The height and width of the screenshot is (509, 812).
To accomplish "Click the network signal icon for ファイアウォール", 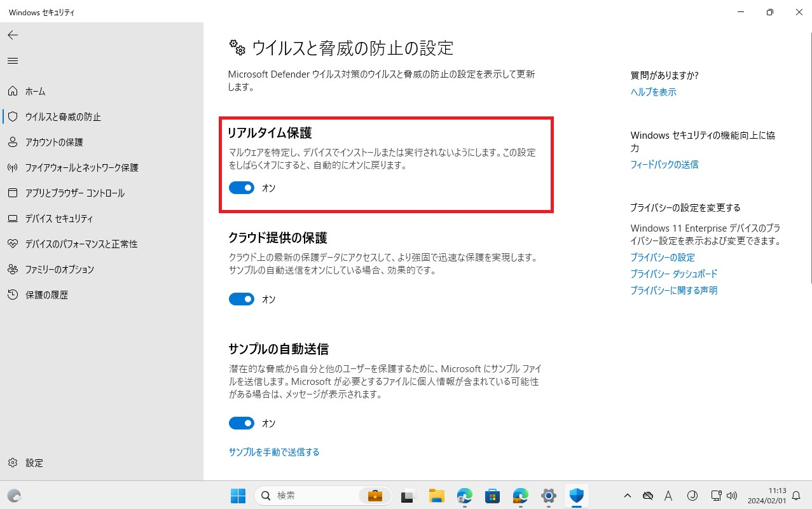I will pos(13,167).
